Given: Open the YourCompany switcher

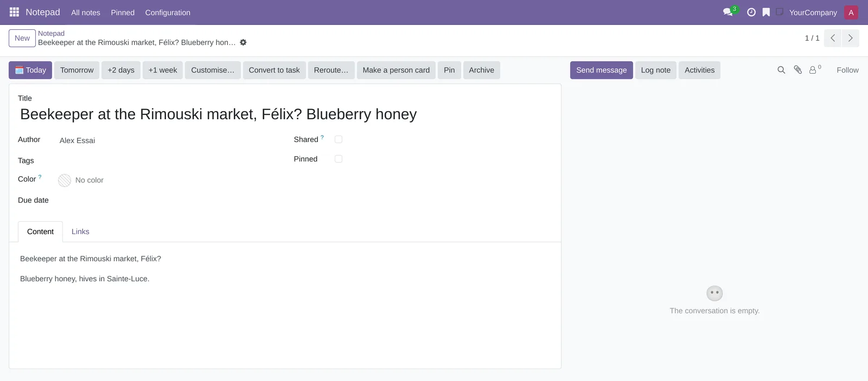Looking at the screenshot, I should pos(813,12).
